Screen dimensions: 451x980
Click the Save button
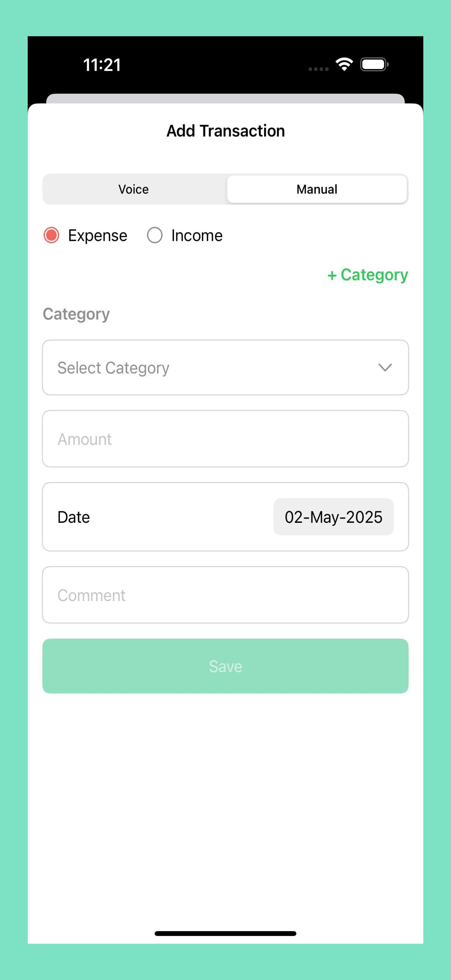click(x=225, y=666)
